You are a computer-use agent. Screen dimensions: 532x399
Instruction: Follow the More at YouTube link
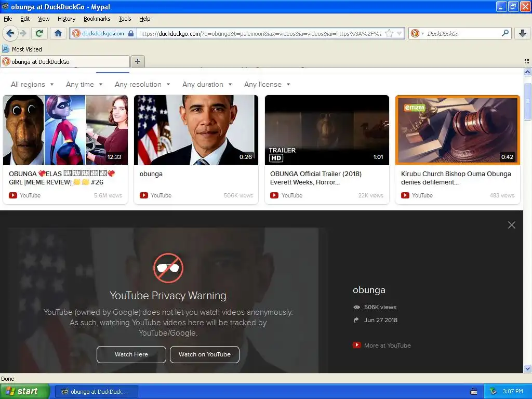(387, 345)
